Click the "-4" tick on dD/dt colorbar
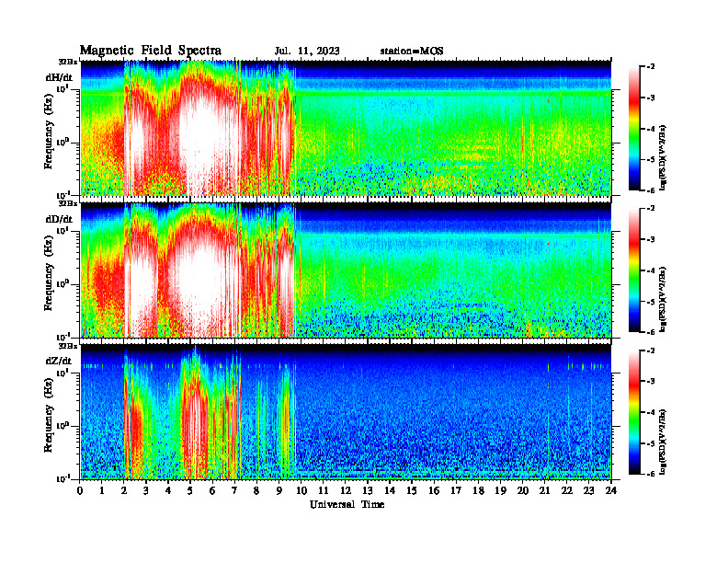The width and height of the screenshot is (728, 563). 651,270
